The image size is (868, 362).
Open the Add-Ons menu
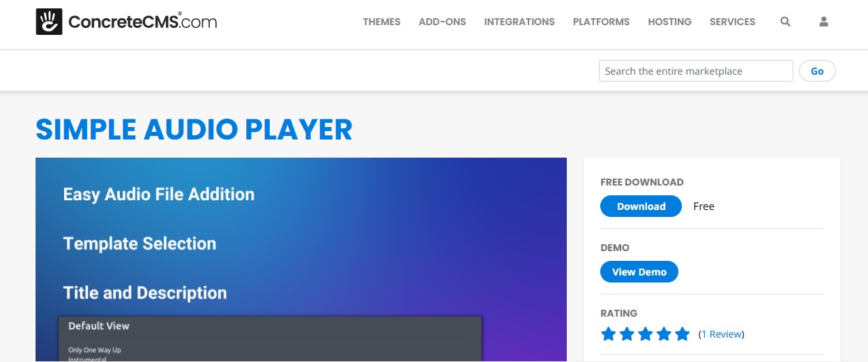[x=442, y=22]
